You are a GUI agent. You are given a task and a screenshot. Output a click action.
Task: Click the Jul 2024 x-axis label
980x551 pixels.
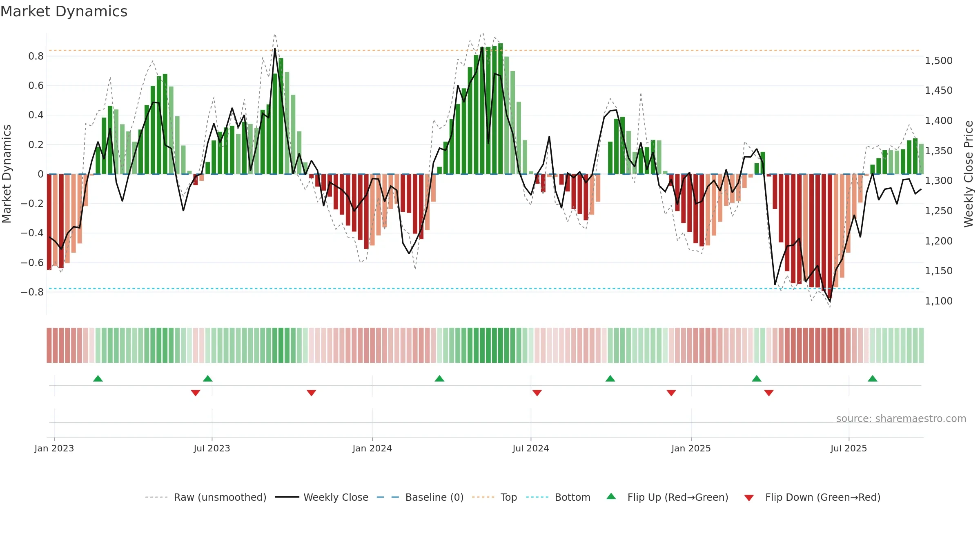pos(531,448)
